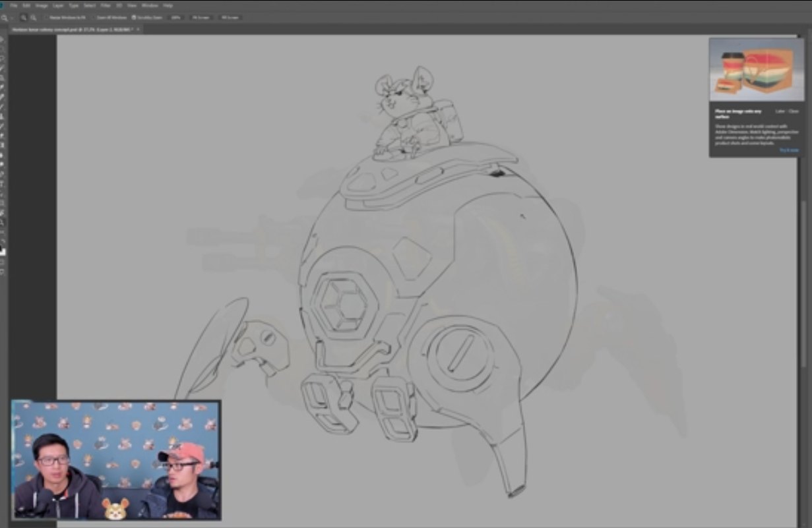Click the 100% zoom button
This screenshot has width=812, height=528.
[175, 17]
